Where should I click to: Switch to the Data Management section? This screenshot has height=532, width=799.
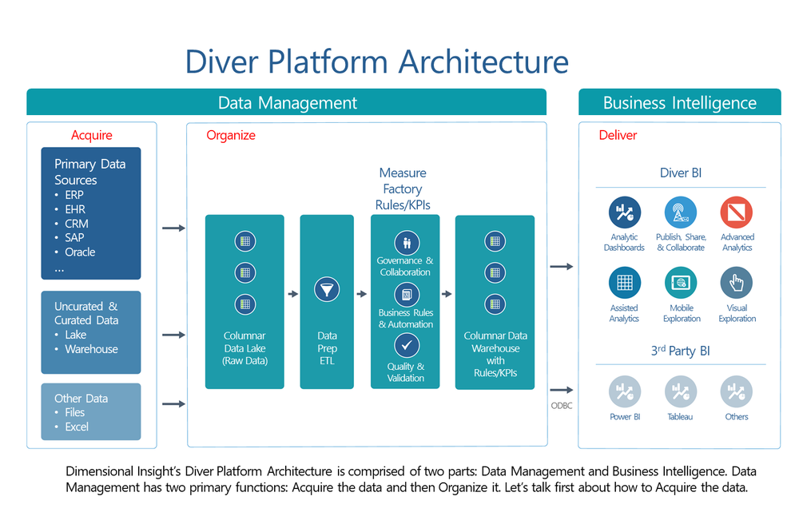tap(286, 102)
